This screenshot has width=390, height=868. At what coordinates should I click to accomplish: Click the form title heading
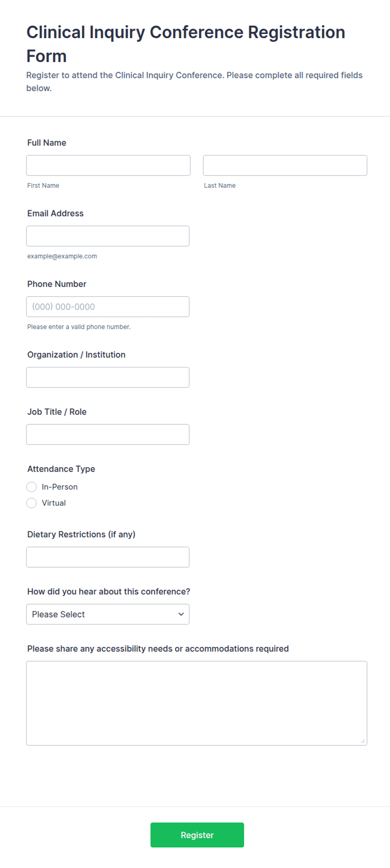(x=186, y=44)
